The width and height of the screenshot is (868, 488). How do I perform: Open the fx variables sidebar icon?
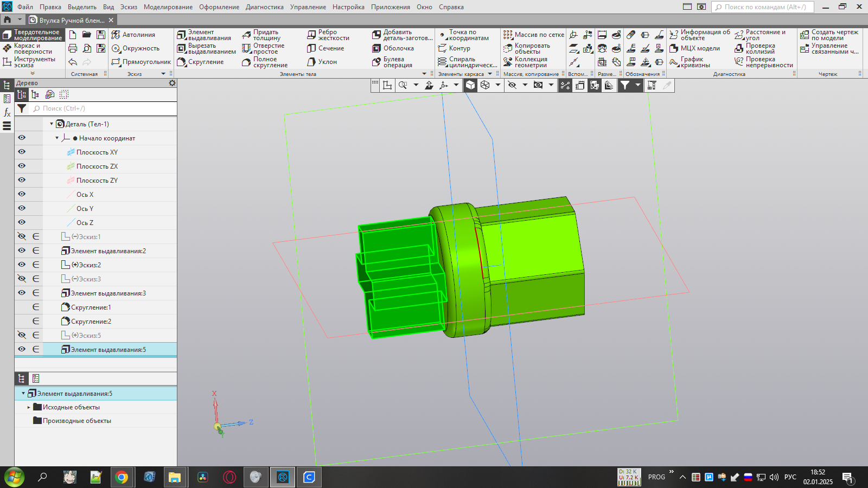pyautogui.click(x=7, y=112)
